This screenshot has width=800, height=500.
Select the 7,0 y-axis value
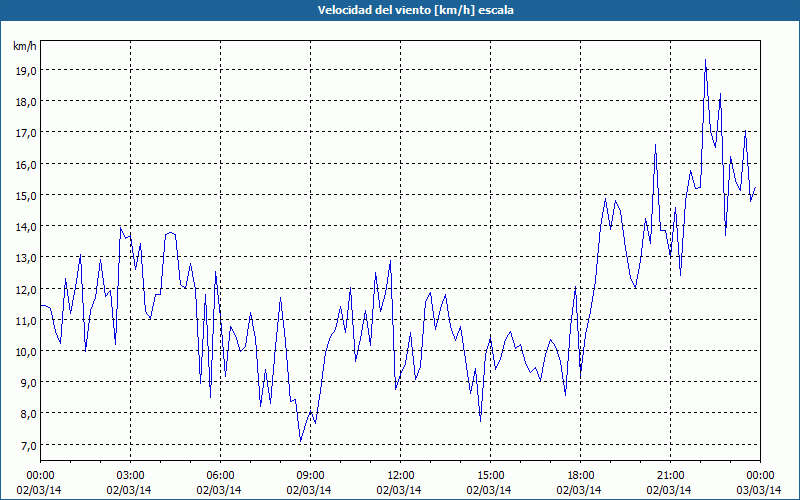[x=28, y=445]
